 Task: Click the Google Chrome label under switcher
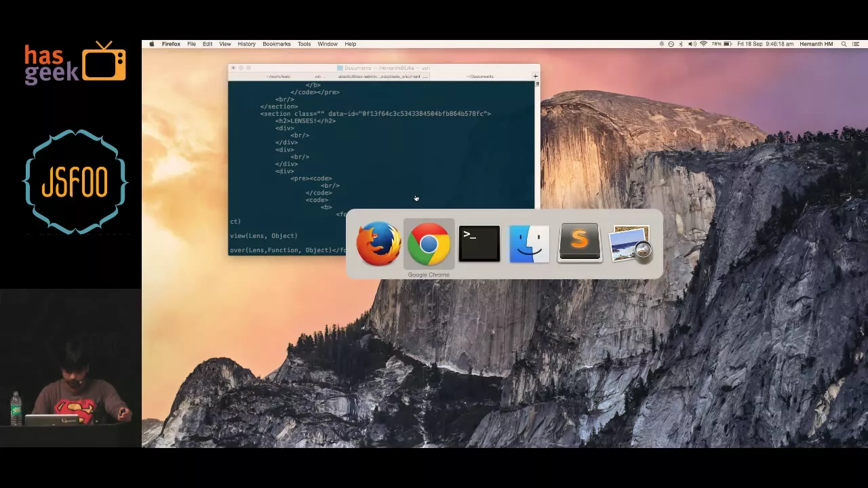429,274
